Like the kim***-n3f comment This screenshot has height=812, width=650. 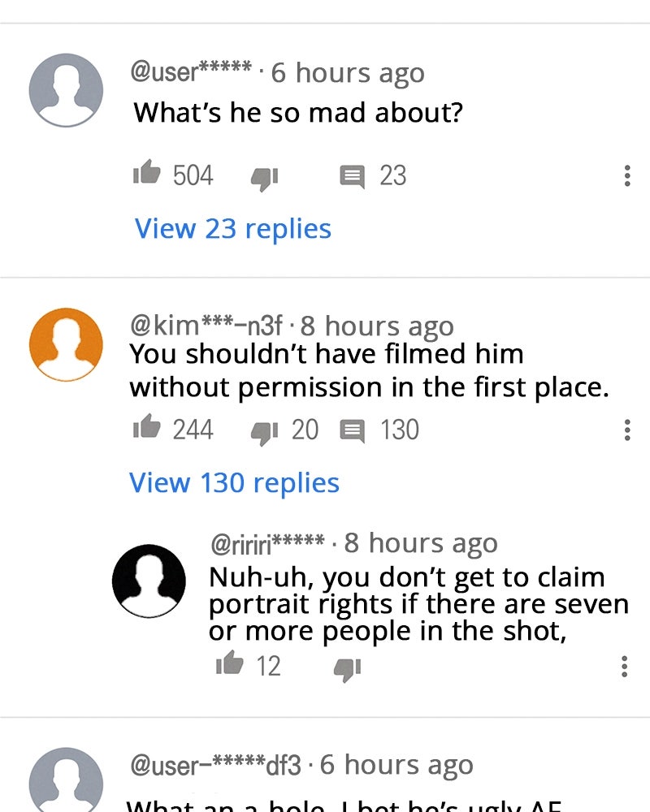point(147,427)
